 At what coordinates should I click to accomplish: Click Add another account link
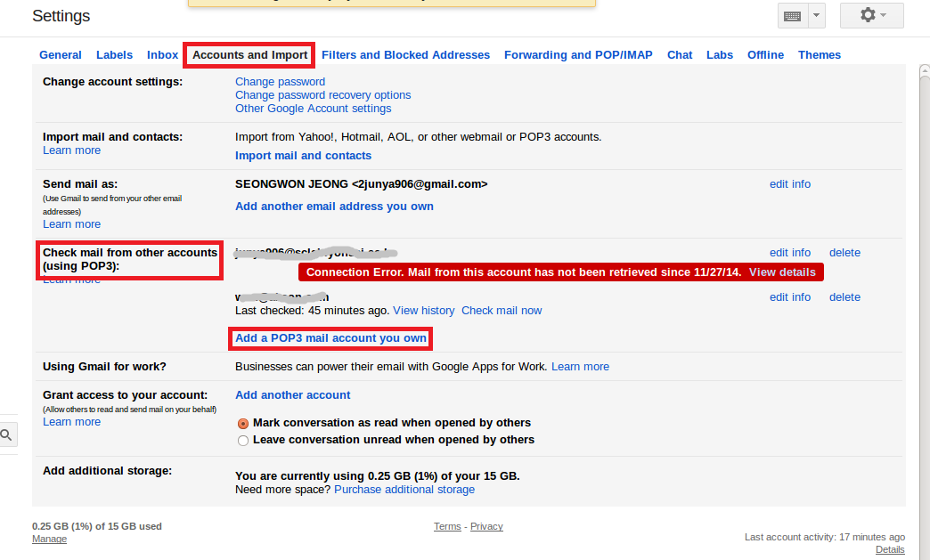[292, 395]
